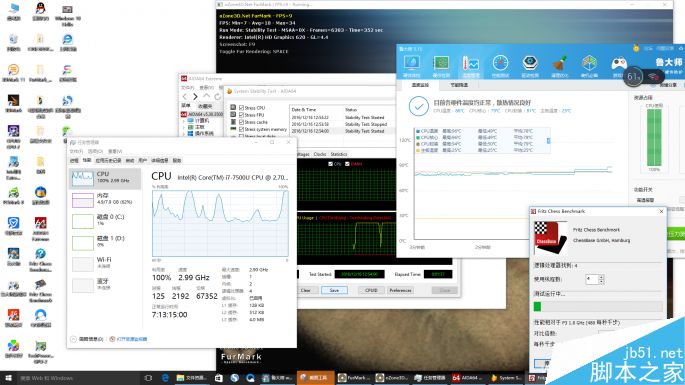Go back with the AIDA64 left arrow
This screenshot has height=385, width=685.
tap(185, 96)
